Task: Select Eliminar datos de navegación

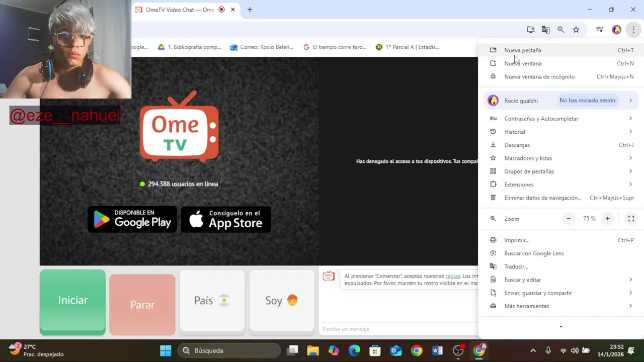Action: [560, 198]
